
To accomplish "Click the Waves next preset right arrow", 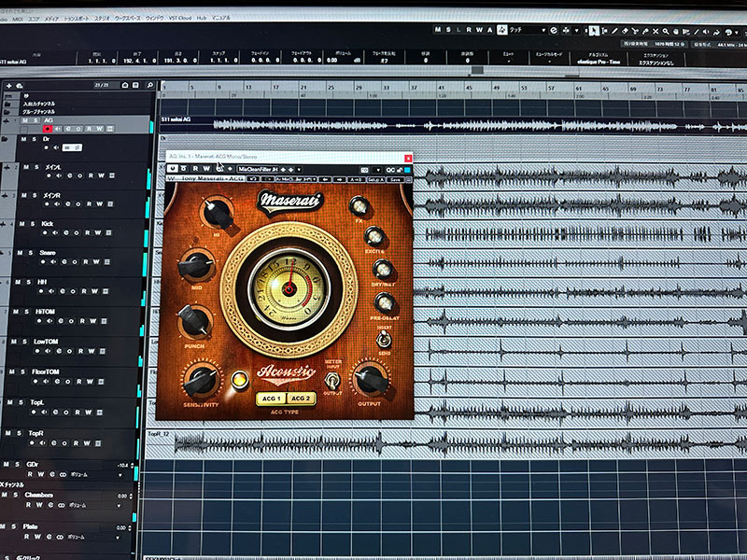I will (339, 179).
